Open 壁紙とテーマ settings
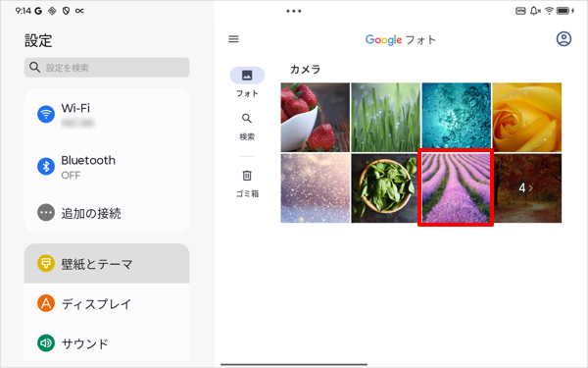Screen dimensions: 588x368 tap(107, 264)
